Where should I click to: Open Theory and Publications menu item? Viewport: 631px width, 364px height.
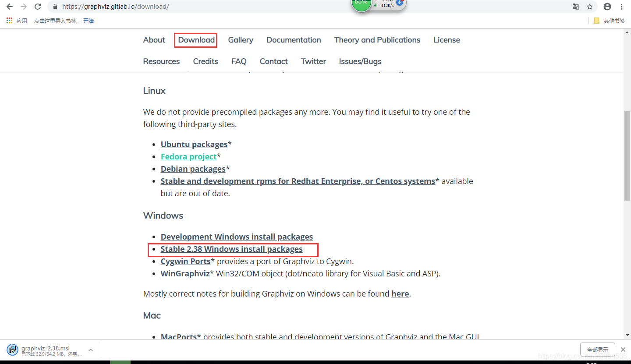point(377,40)
